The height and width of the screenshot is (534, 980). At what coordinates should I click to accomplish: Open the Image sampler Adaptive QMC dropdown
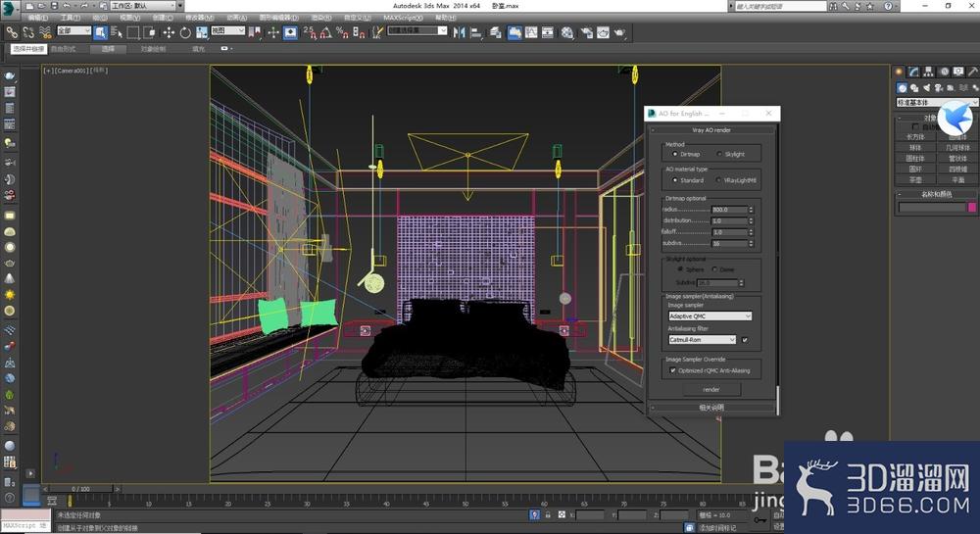click(x=710, y=316)
